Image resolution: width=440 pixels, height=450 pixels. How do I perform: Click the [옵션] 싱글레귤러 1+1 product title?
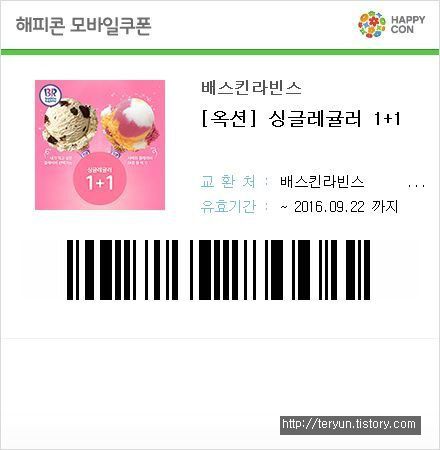[x=301, y=119]
